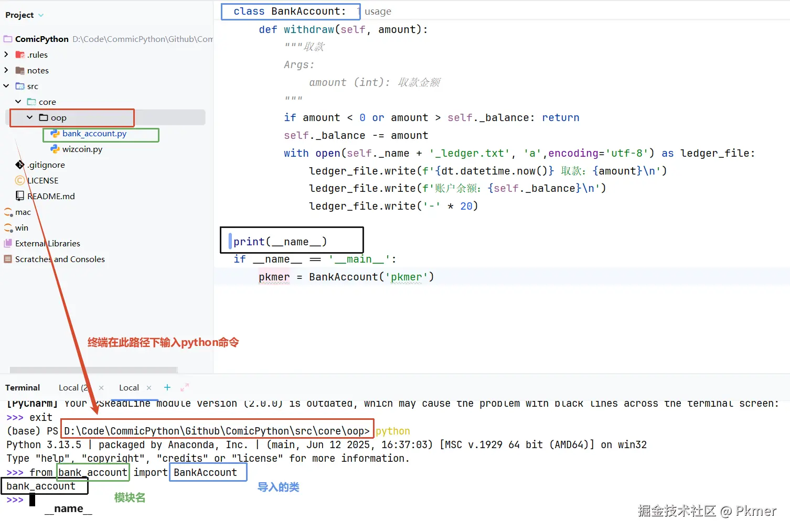Collapse the oop folder chevron
Screen dimensions: 790x532
(29, 117)
